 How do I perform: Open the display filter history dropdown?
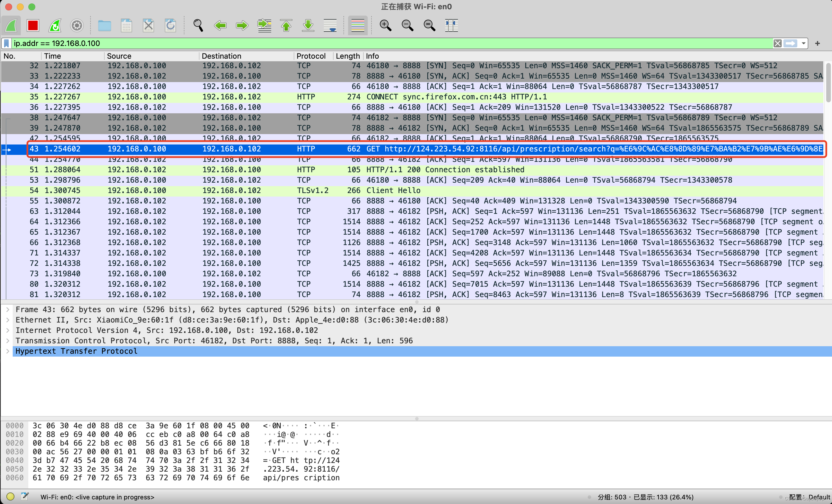coord(803,43)
